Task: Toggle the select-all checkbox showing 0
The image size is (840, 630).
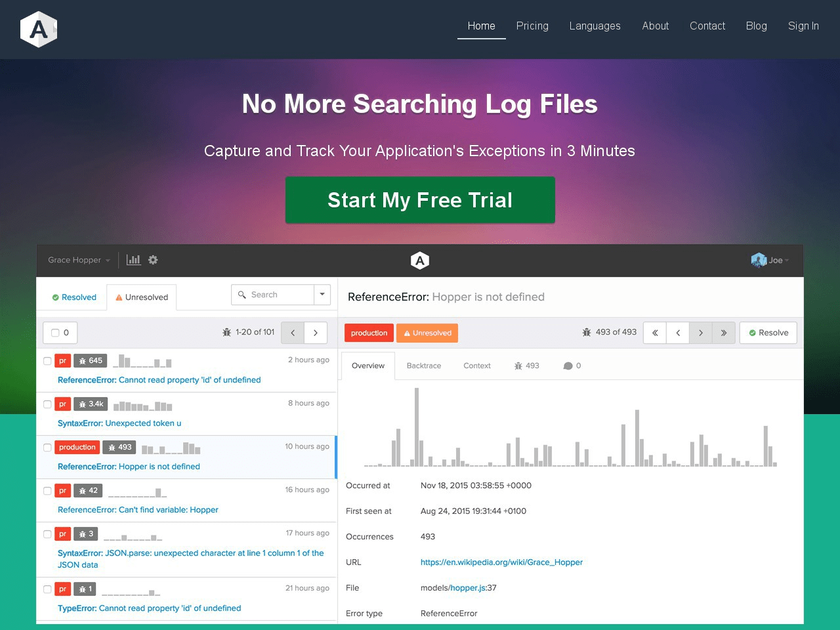Action: point(55,333)
